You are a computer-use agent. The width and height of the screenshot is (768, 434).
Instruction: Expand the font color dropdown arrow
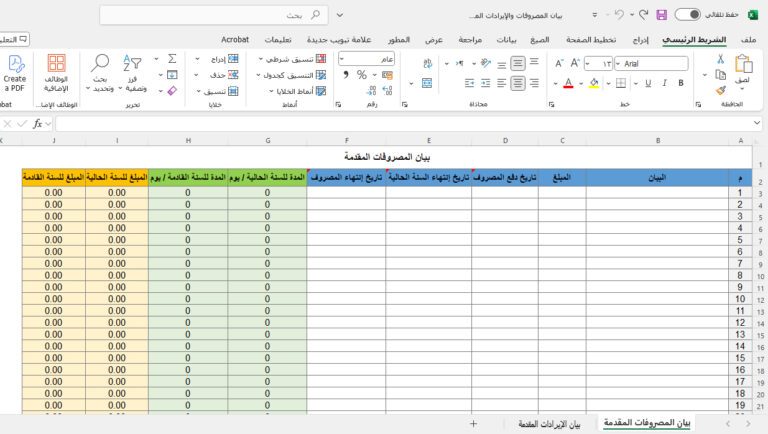point(555,84)
